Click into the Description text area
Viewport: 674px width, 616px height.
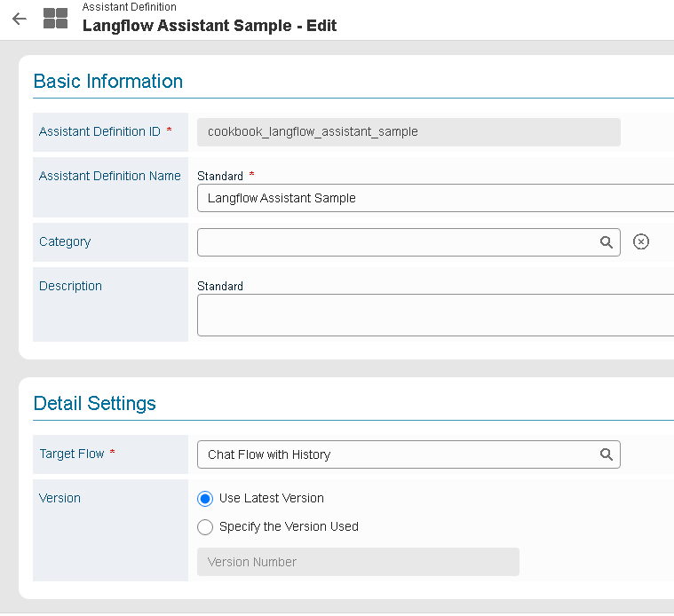coord(433,315)
